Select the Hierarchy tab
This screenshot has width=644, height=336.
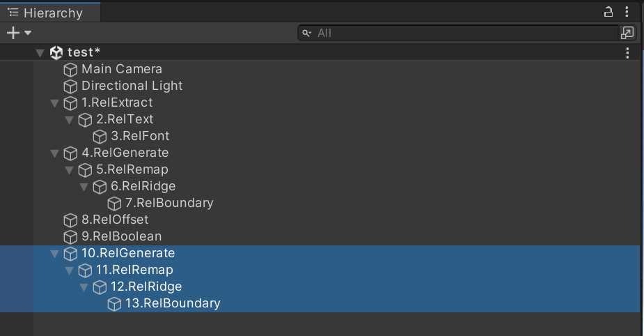point(50,13)
